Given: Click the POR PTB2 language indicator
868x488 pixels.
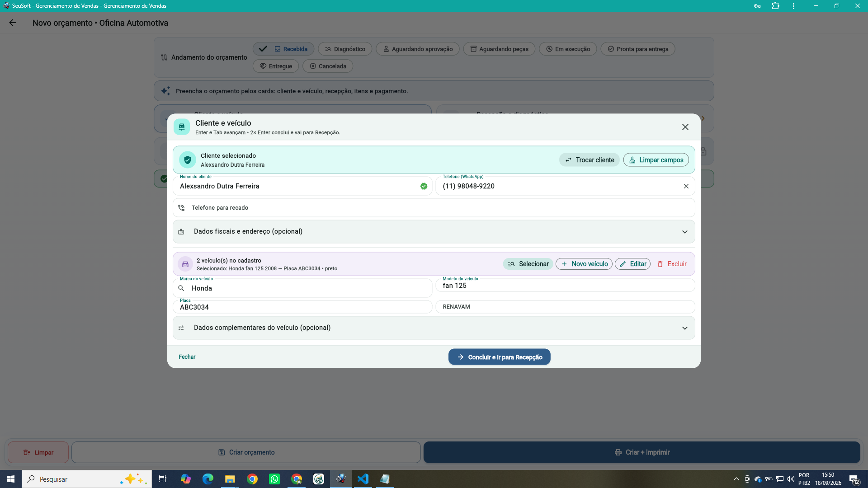Looking at the screenshot, I should coord(804,479).
